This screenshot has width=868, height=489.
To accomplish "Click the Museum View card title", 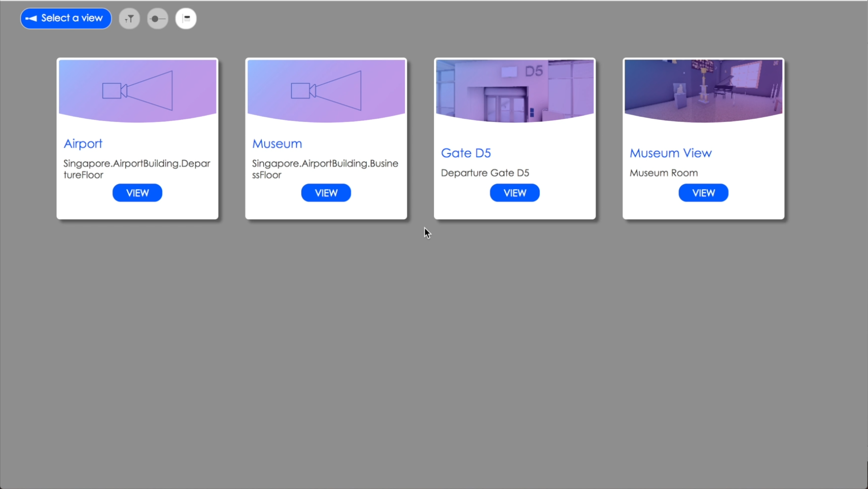I will click(671, 153).
